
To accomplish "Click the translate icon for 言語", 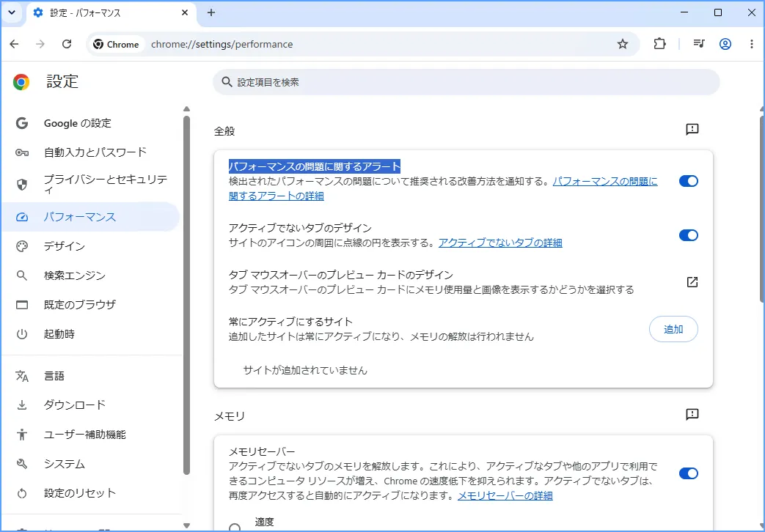I will 22,376.
